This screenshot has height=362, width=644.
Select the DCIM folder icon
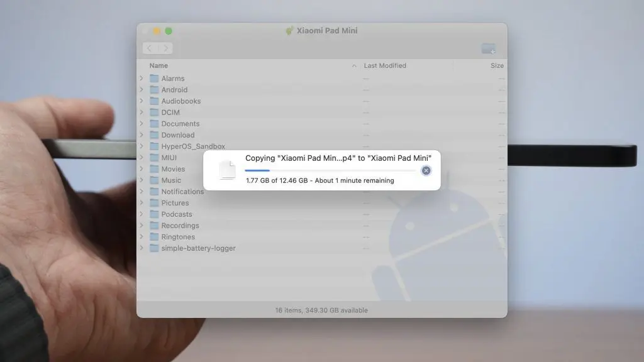[154, 112]
